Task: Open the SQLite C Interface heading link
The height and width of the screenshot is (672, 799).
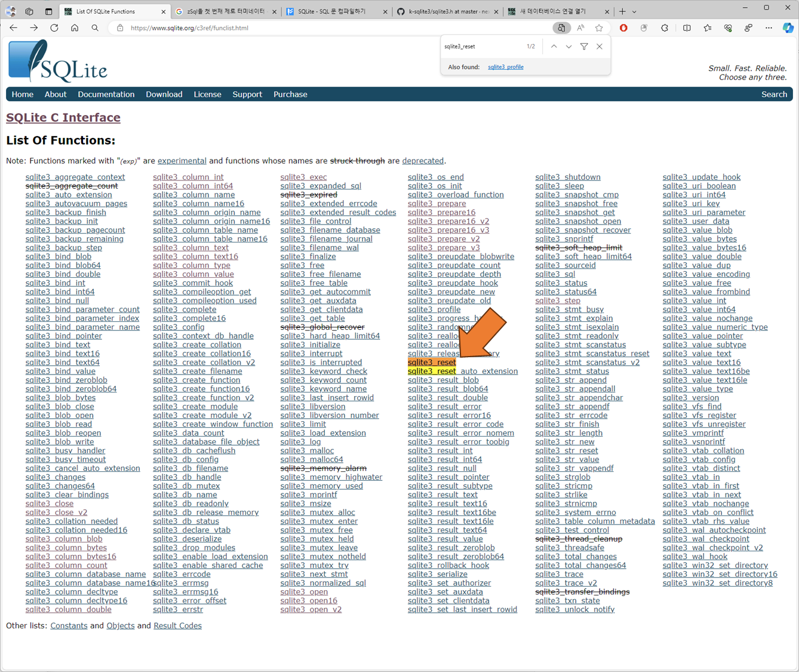Action: [63, 118]
